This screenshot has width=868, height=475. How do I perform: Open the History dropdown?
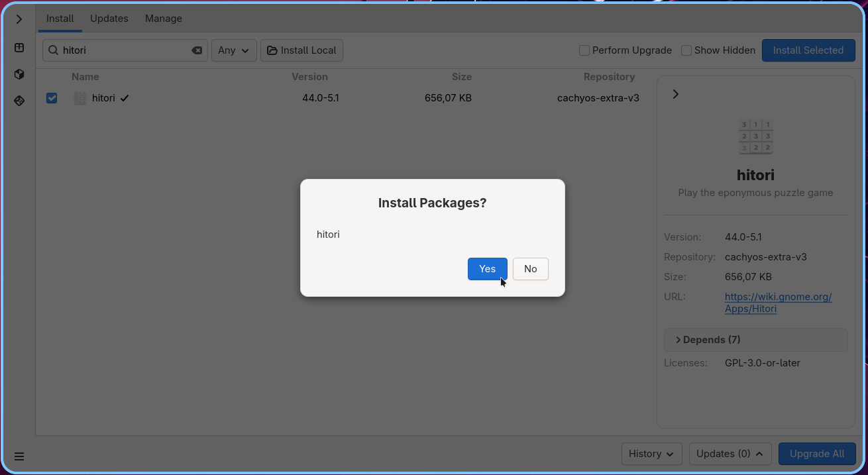652,454
